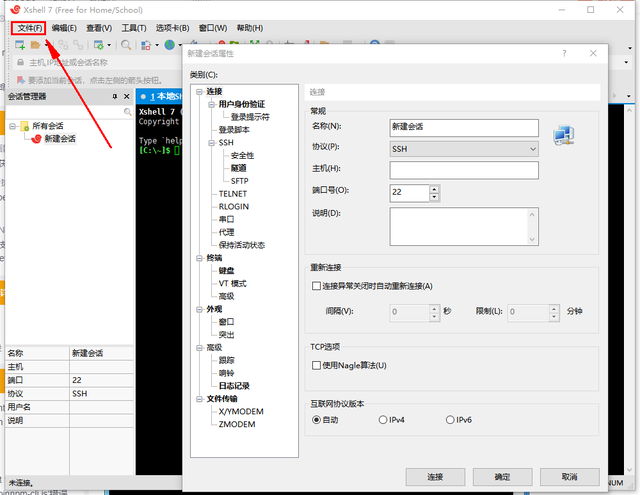Open dropdown arrow next to layout icon
The width and height of the screenshot is (640, 495).
click(x=157, y=45)
